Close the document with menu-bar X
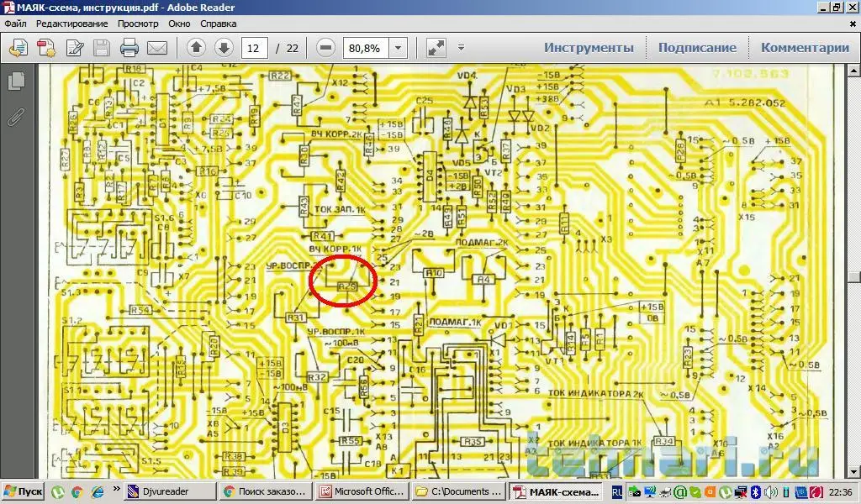This screenshot has width=861, height=504. click(x=853, y=24)
